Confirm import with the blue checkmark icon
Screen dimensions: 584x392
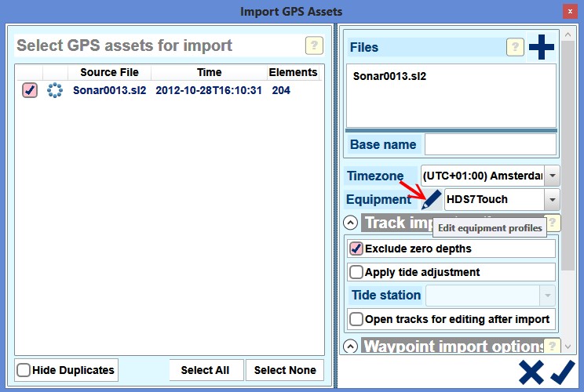(563, 372)
